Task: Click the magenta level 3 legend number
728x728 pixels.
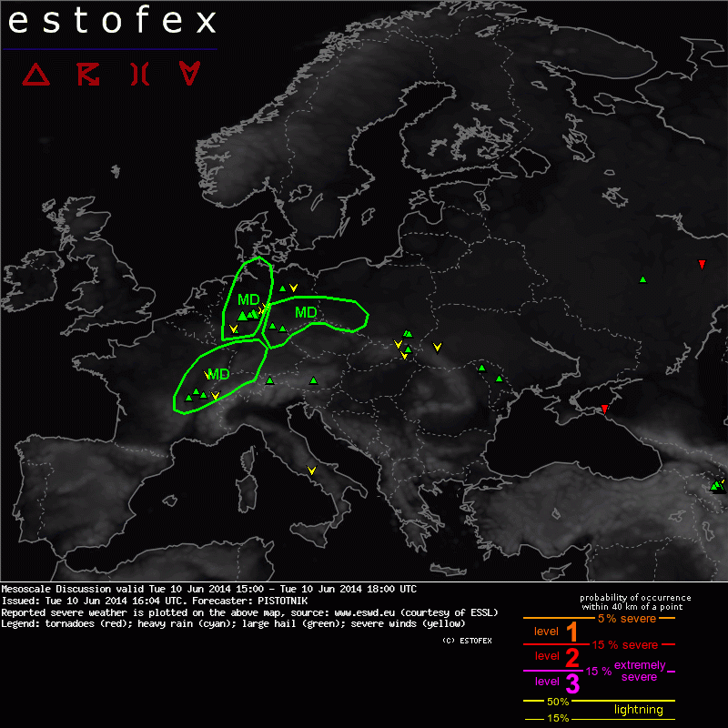Action: point(571,682)
